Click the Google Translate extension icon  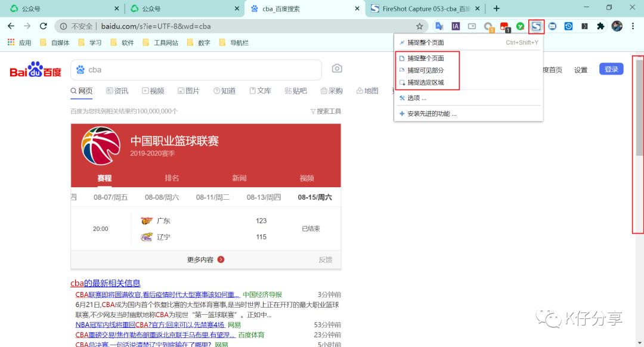[x=439, y=26]
